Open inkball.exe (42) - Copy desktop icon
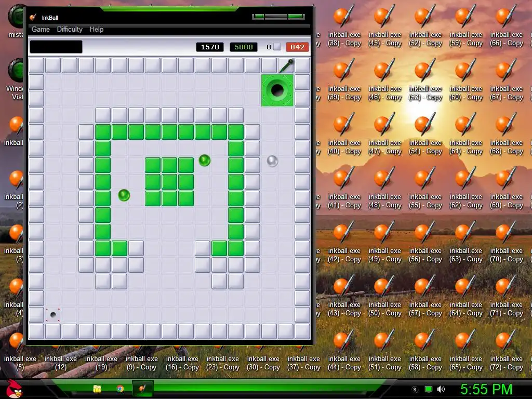The width and height of the screenshot is (532, 399). [344, 242]
